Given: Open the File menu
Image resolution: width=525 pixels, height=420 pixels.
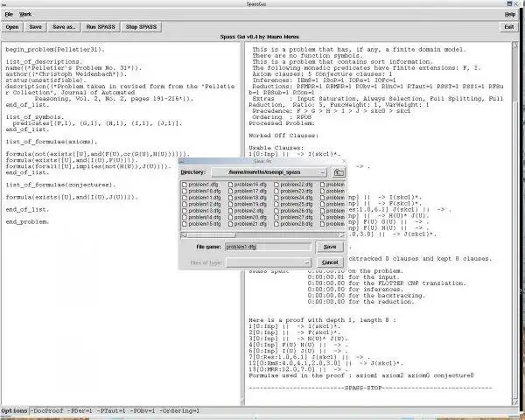Looking at the screenshot, I should [x=9, y=14].
